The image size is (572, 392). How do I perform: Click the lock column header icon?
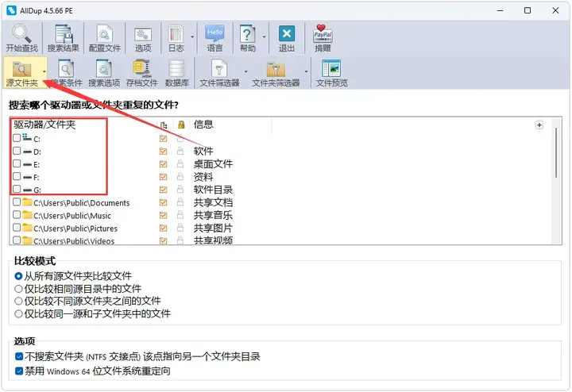pyautogui.click(x=181, y=125)
